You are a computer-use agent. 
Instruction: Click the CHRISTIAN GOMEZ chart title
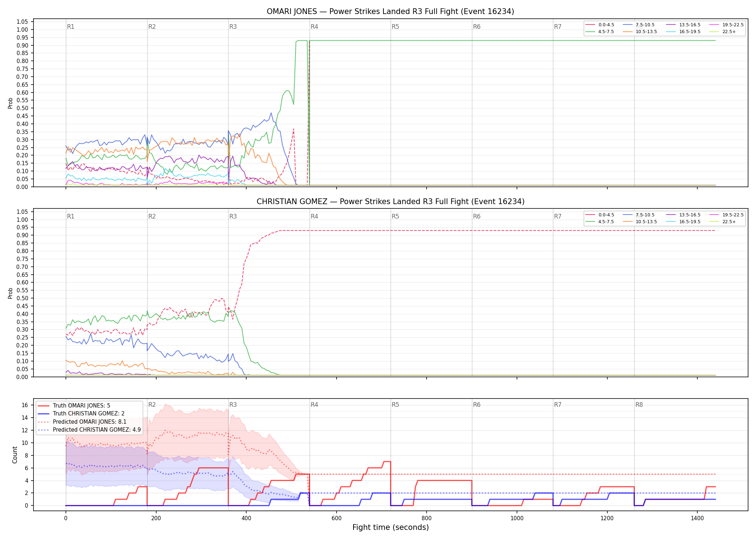390,202
